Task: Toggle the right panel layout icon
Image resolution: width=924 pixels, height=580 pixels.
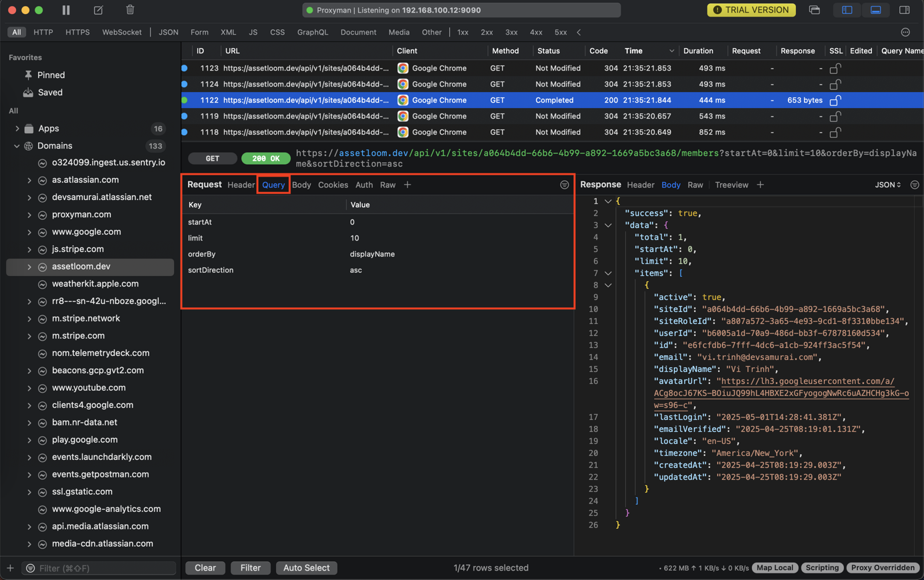Action: pyautogui.click(x=905, y=10)
